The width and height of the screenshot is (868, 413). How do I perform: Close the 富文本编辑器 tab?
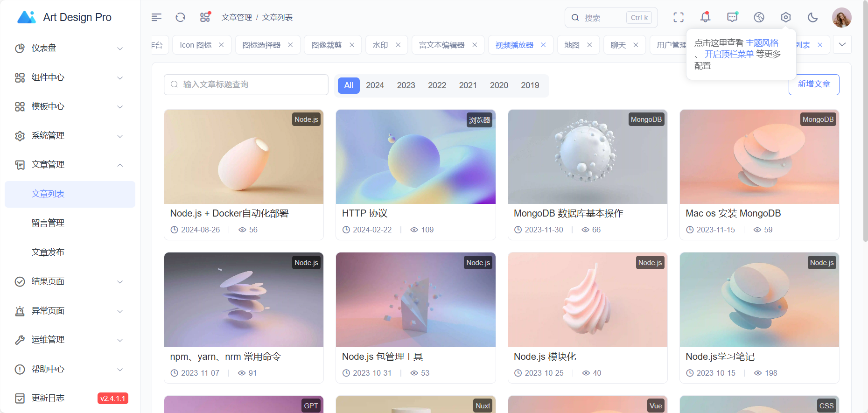point(475,45)
